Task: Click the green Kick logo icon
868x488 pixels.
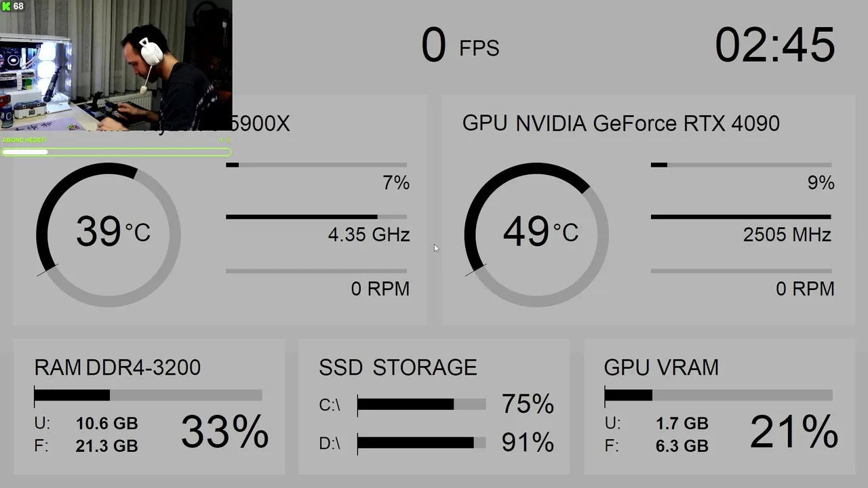Action: [x=7, y=7]
